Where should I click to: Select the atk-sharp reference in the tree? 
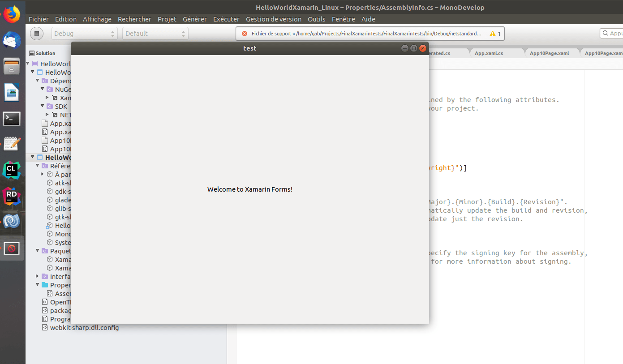(x=58, y=183)
